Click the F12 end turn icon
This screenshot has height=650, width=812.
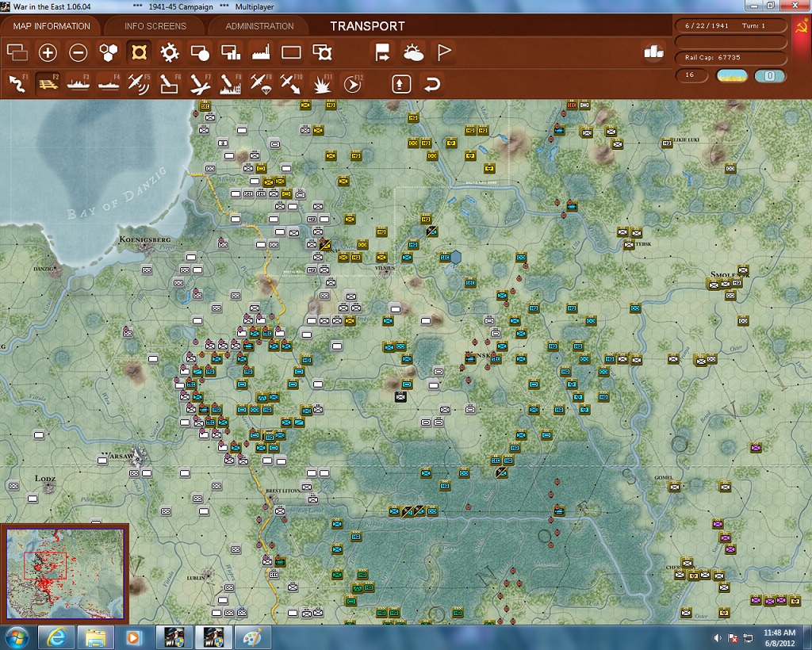pyautogui.click(x=352, y=84)
